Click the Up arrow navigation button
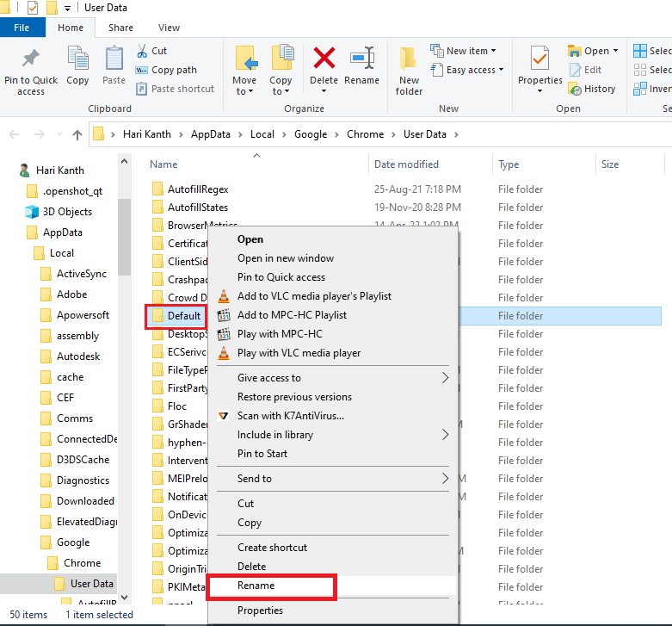The width and height of the screenshot is (672, 626). click(77, 134)
